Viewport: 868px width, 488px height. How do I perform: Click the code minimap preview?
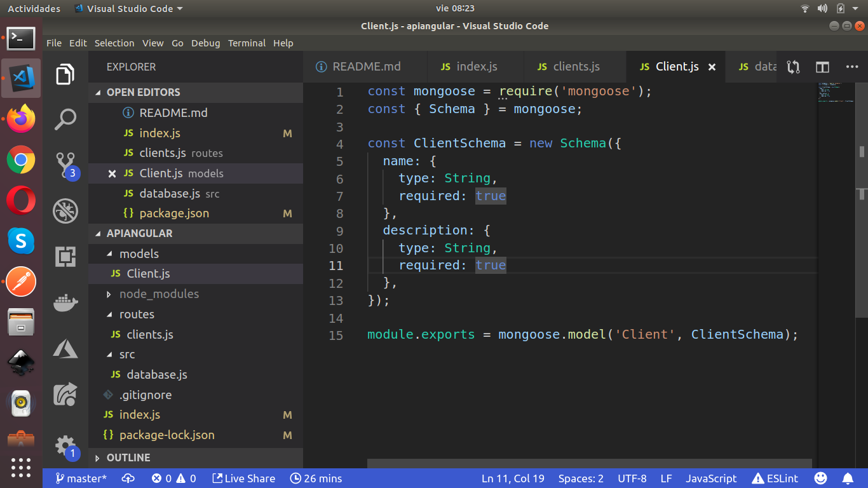(x=836, y=92)
